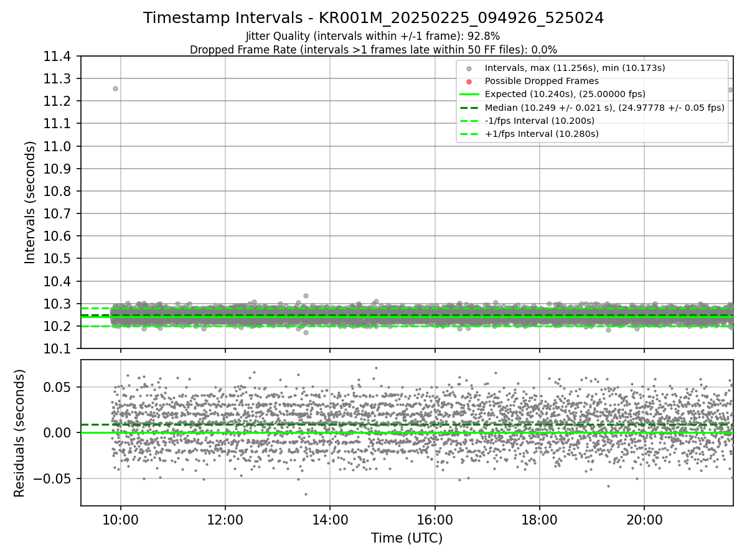Click the '−0.05' residuals tick label
The height and width of the screenshot is (560, 747).
click(51, 478)
